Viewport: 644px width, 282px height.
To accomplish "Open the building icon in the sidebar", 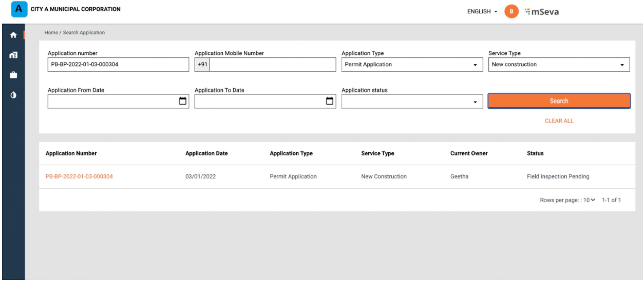I will coord(12,54).
